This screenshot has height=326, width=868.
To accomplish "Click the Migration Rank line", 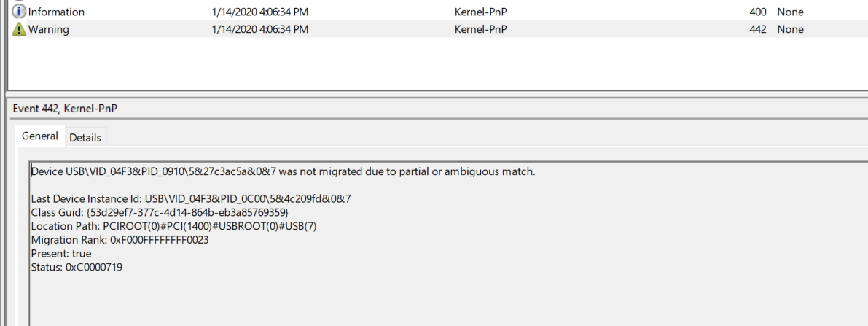I will (120, 239).
